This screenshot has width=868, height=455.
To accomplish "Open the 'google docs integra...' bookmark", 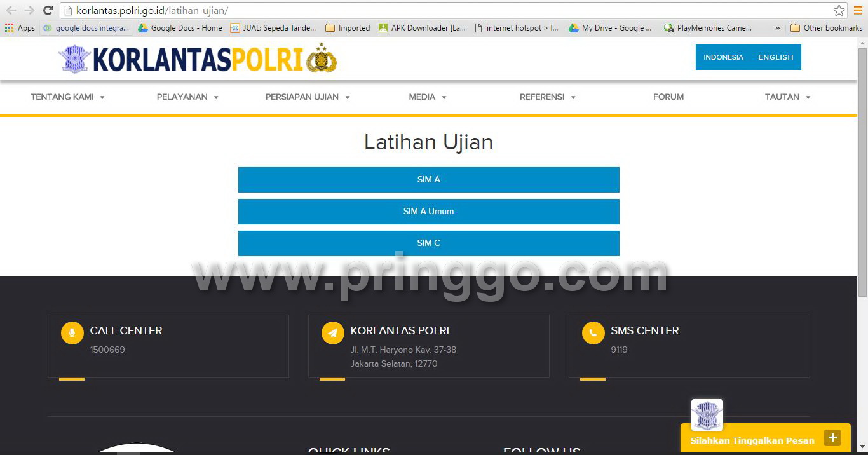I will (x=86, y=28).
